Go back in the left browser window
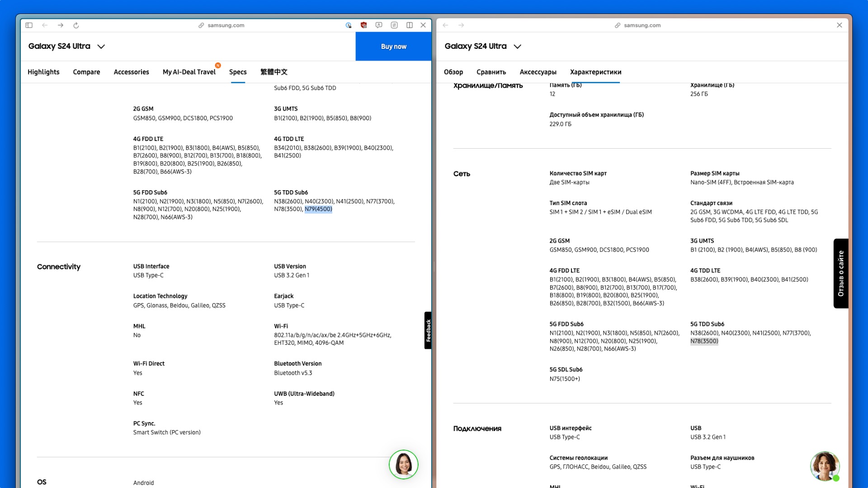 point(45,25)
